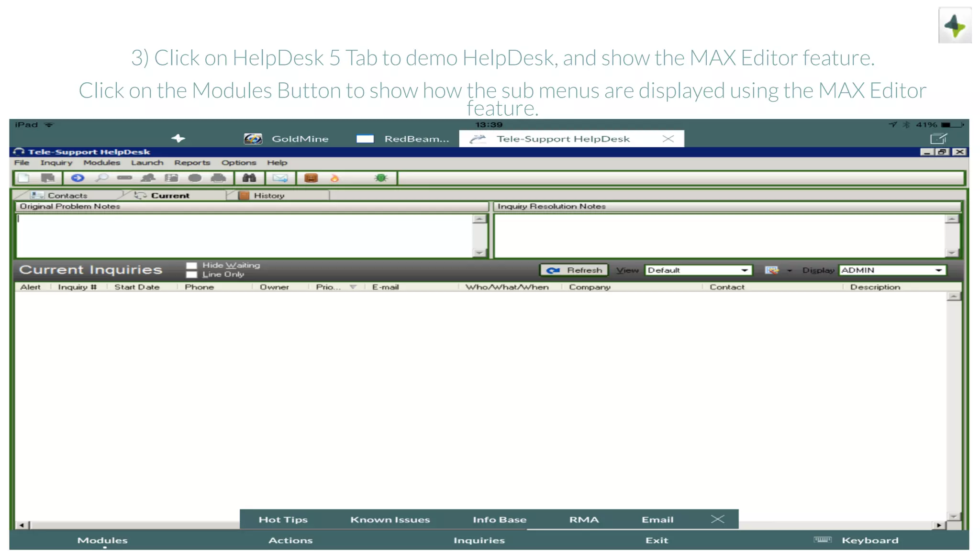The height and width of the screenshot is (551, 980).
Task: Click the orange flame hot tips icon
Action: click(334, 178)
